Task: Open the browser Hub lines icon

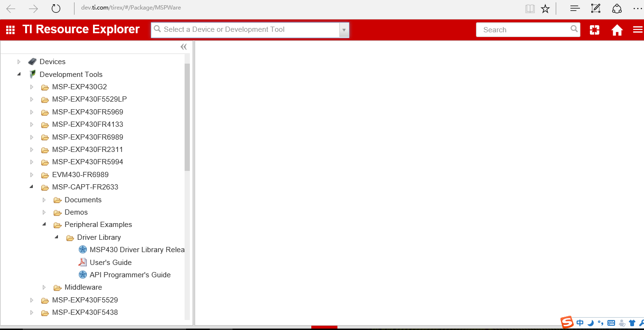Action: point(575,9)
